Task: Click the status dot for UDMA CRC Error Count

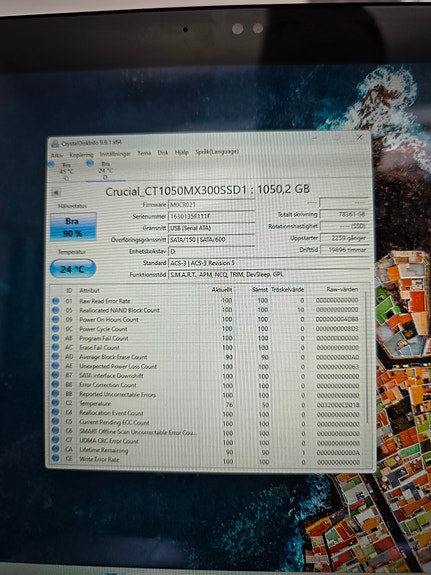Action: [x=55, y=439]
